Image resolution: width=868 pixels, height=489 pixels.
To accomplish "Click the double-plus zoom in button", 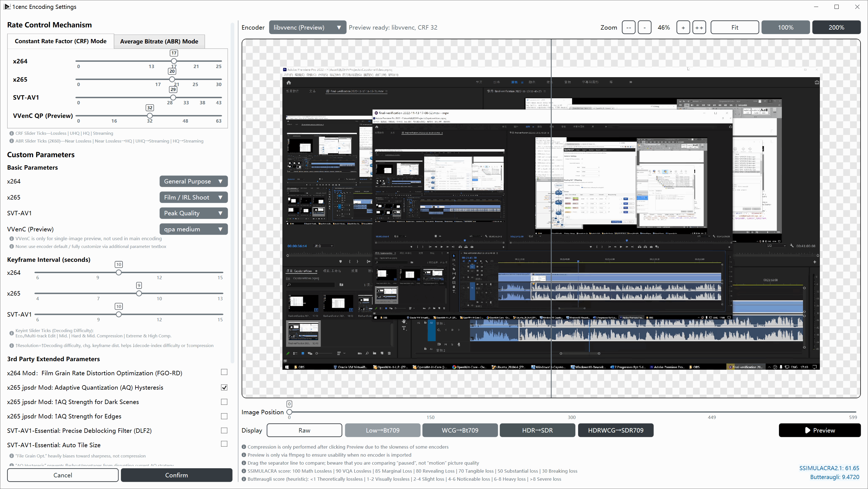I will pyautogui.click(x=699, y=27).
